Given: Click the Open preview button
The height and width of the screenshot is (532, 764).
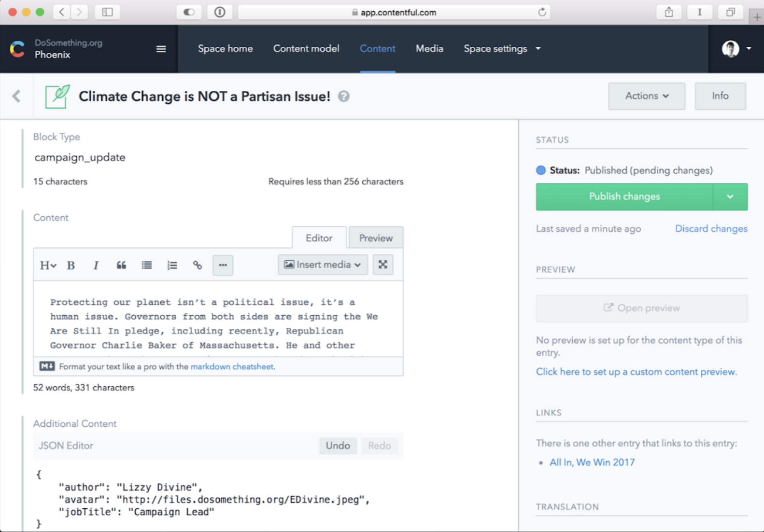Looking at the screenshot, I should pos(642,308).
